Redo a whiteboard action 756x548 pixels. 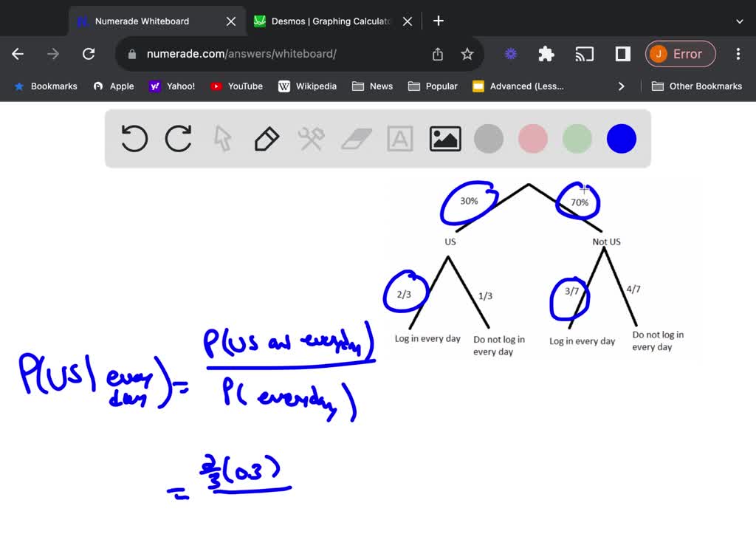point(178,138)
